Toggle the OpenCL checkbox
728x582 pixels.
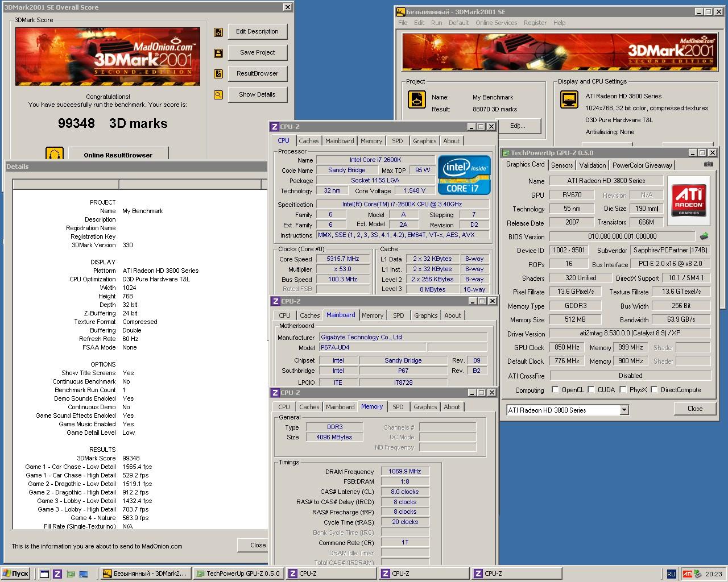tap(556, 390)
